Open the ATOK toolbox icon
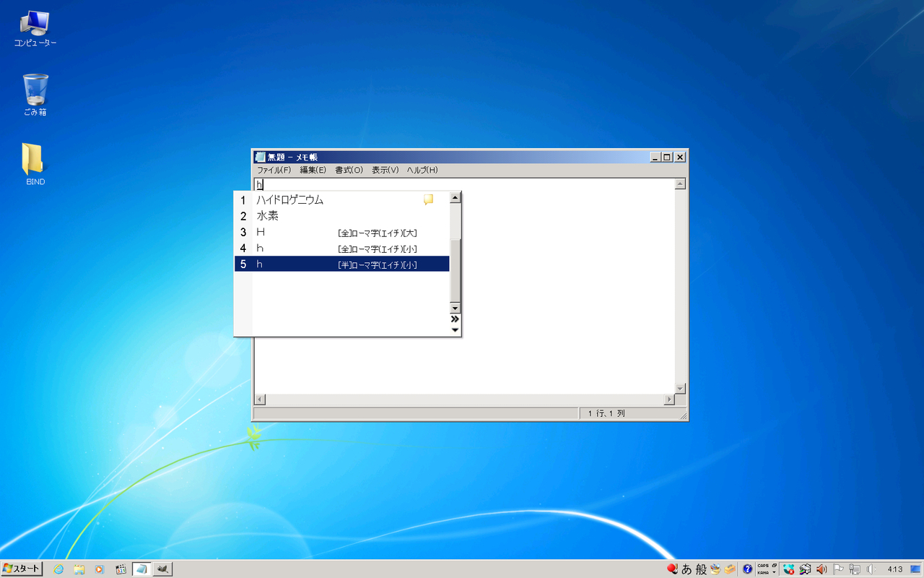This screenshot has height=578, width=924. click(730, 569)
